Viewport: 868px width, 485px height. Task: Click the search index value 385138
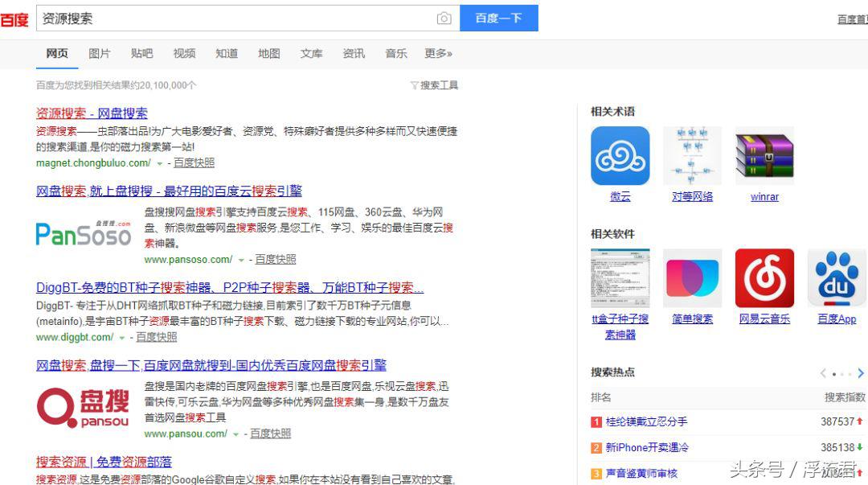[837, 447]
